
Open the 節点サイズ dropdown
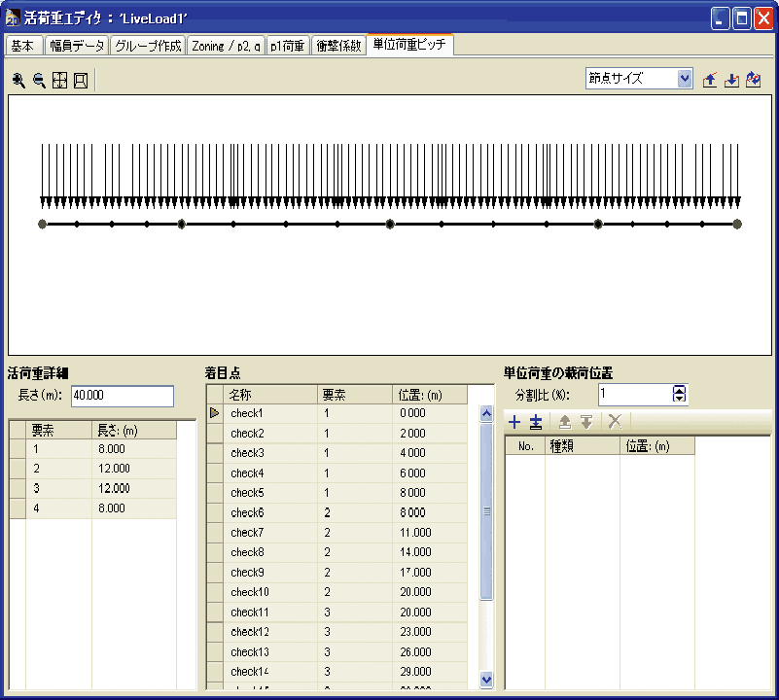click(x=685, y=79)
